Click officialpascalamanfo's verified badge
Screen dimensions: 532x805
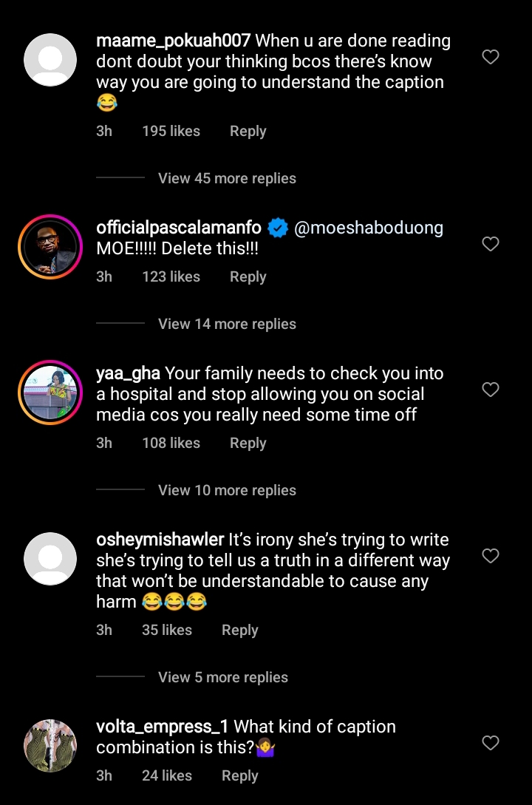(x=277, y=228)
